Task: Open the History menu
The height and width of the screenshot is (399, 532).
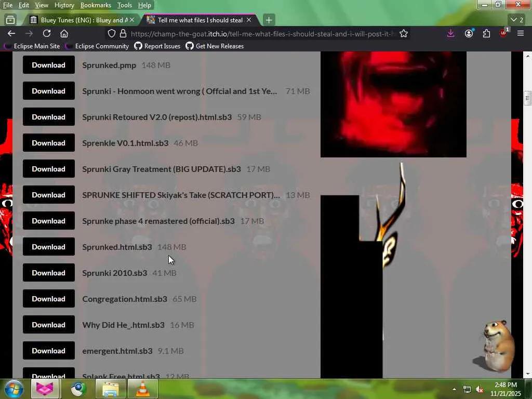Action: pyautogui.click(x=64, y=5)
